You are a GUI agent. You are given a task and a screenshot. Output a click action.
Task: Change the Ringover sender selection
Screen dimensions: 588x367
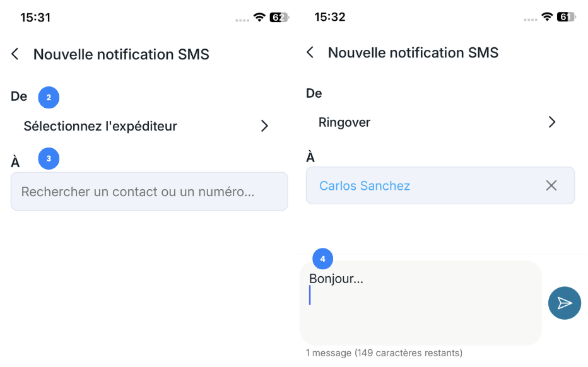(x=345, y=122)
